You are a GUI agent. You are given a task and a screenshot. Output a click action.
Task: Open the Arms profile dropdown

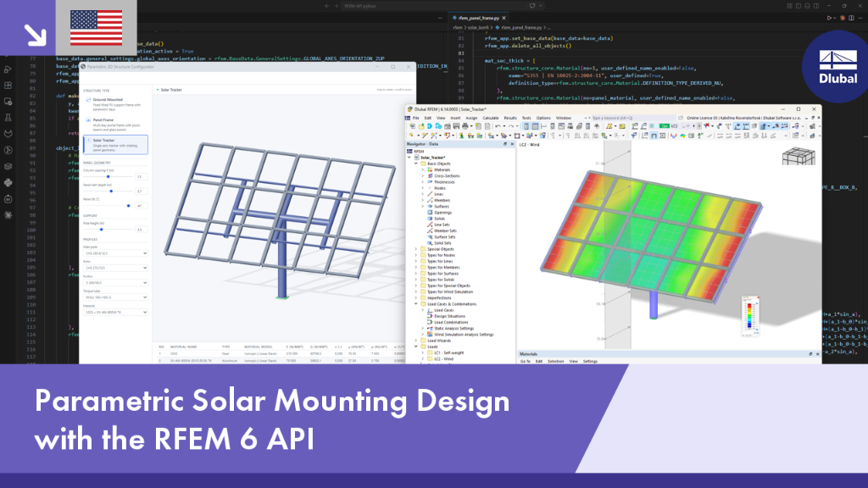(x=115, y=268)
